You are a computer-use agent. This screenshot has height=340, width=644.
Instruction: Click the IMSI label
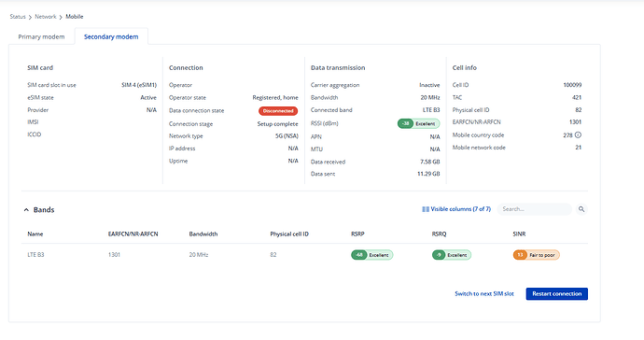coord(33,121)
